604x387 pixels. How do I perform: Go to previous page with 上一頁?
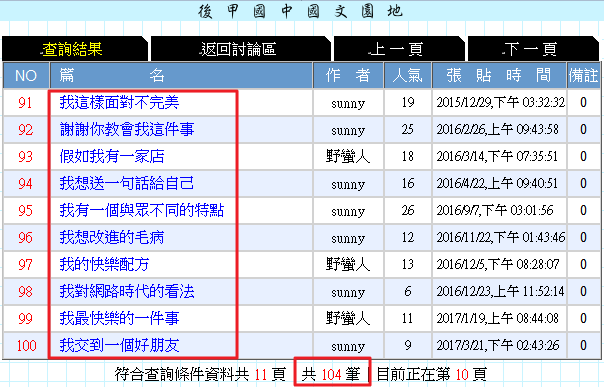tap(397, 49)
